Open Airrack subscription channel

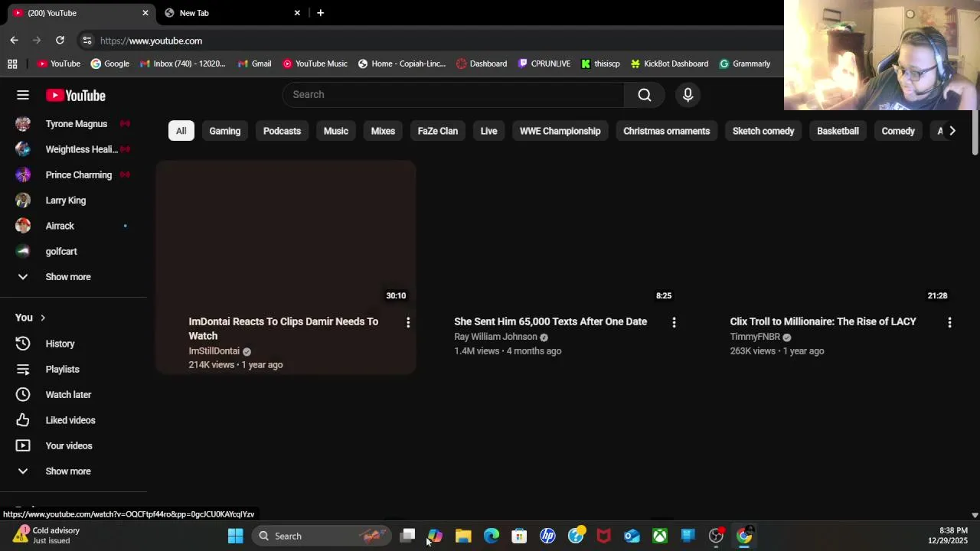click(73, 226)
